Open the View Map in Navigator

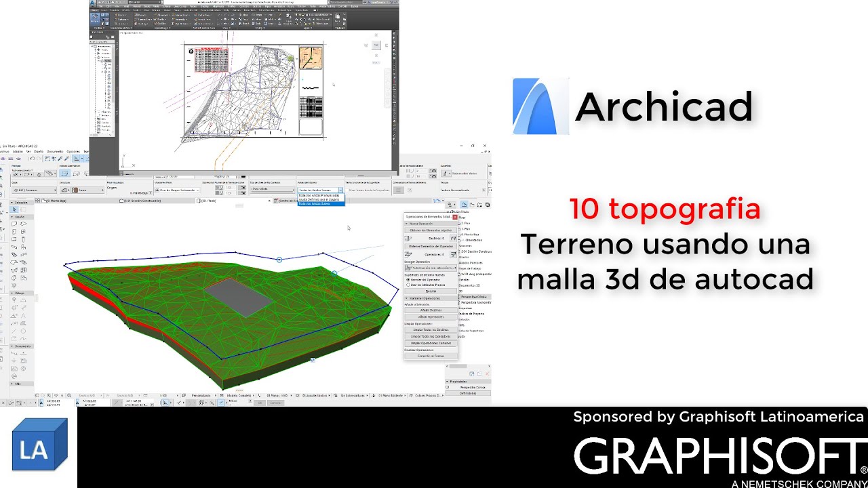[x=472, y=205]
